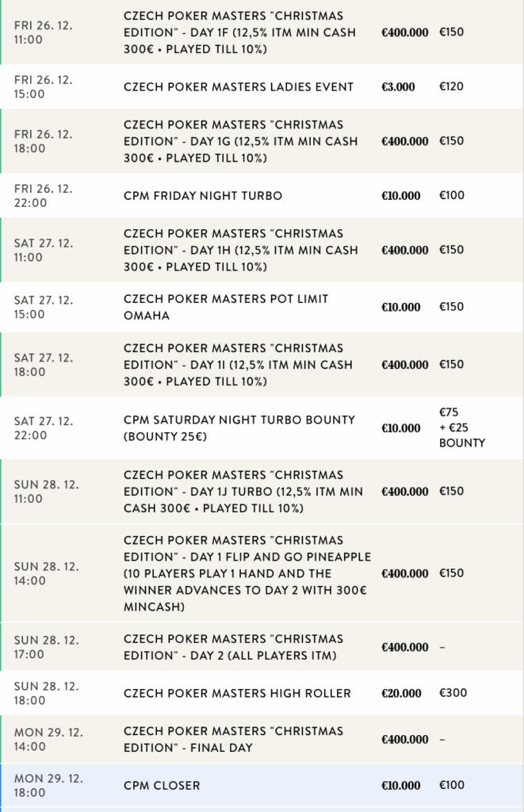The height and width of the screenshot is (812, 524).
Task: Click the CPM Saturday Night Turbo Bounty title
Action: (239, 428)
